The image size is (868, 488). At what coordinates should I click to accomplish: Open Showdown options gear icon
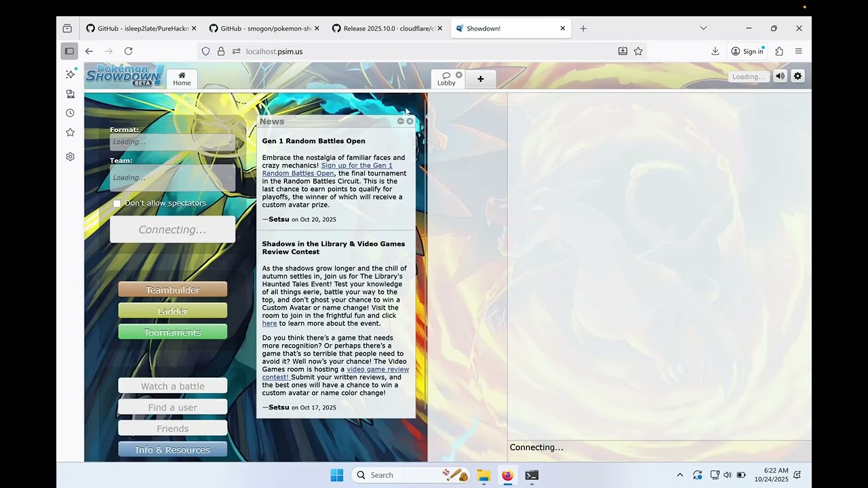tap(797, 76)
